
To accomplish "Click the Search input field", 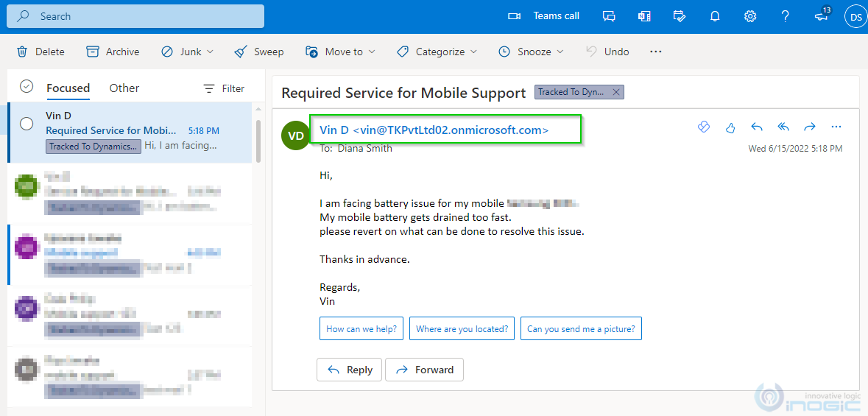I will (x=147, y=16).
